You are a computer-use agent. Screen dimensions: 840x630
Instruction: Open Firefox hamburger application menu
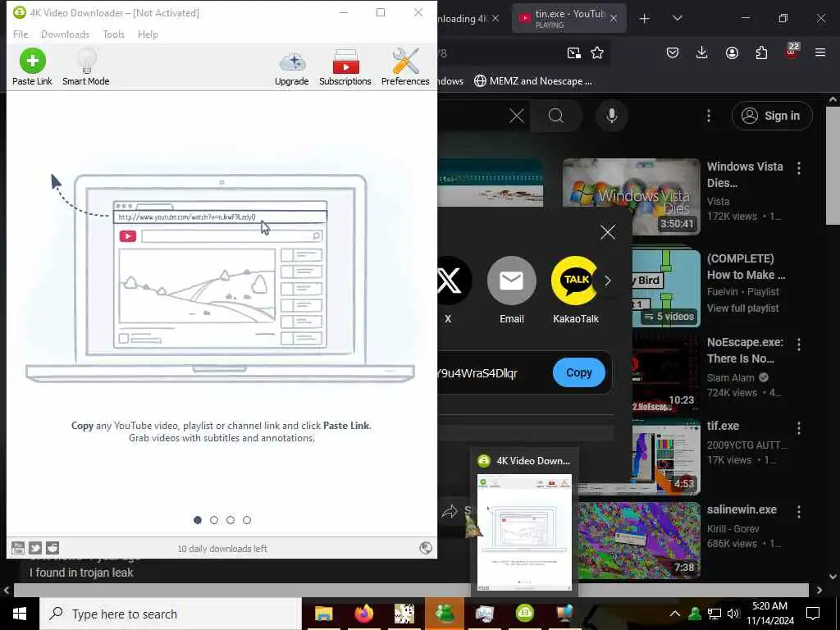[x=820, y=52]
